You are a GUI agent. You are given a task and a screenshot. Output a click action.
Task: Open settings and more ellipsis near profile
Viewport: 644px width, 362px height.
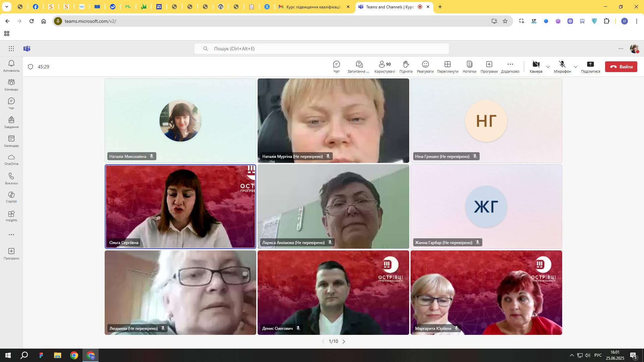(621, 49)
